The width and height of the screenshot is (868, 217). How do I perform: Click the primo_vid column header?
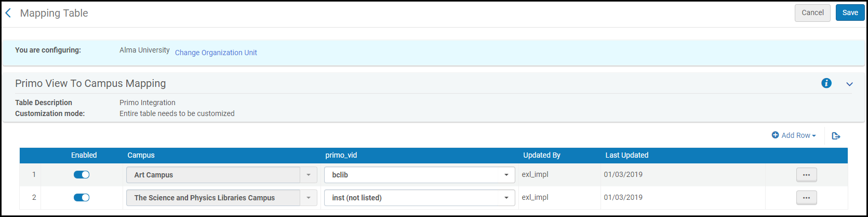pyautogui.click(x=341, y=155)
